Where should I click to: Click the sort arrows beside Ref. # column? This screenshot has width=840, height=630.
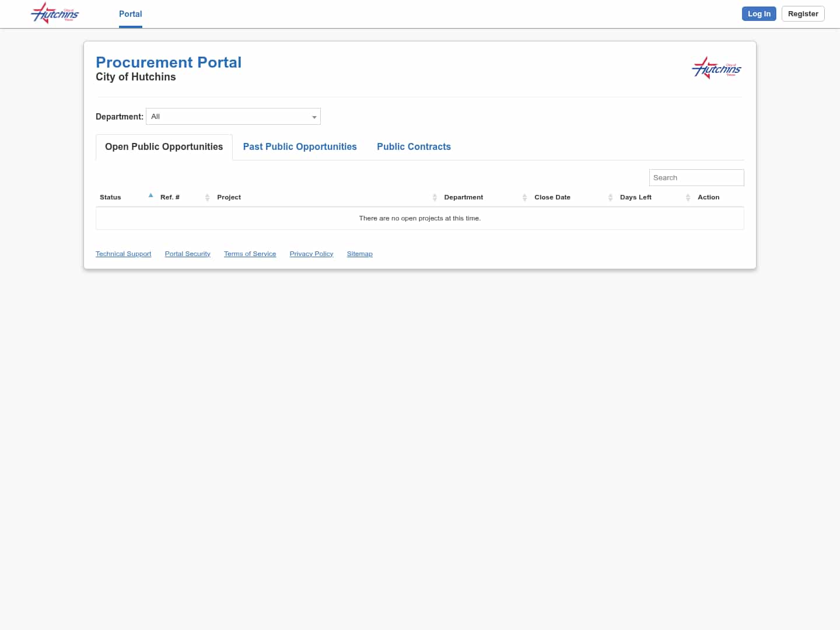(x=208, y=197)
